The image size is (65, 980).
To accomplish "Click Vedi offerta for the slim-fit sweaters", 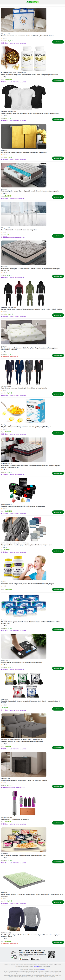I will point(58,942).
